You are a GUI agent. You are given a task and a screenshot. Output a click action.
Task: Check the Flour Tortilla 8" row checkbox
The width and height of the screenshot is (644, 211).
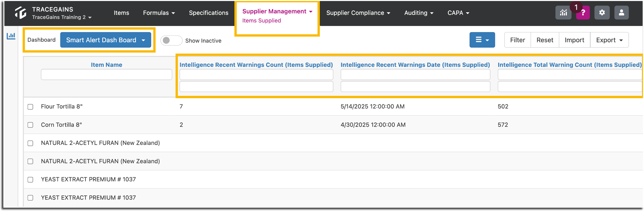point(30,107)
